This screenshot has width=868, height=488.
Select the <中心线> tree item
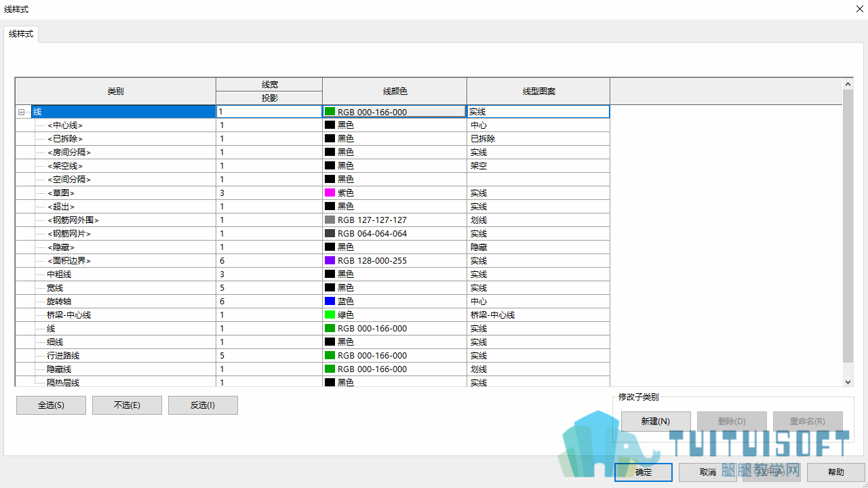click(65, 125)
